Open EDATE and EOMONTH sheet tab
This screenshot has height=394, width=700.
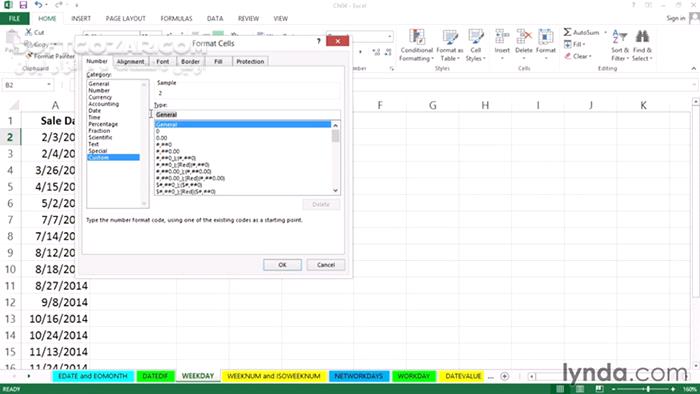93,376
